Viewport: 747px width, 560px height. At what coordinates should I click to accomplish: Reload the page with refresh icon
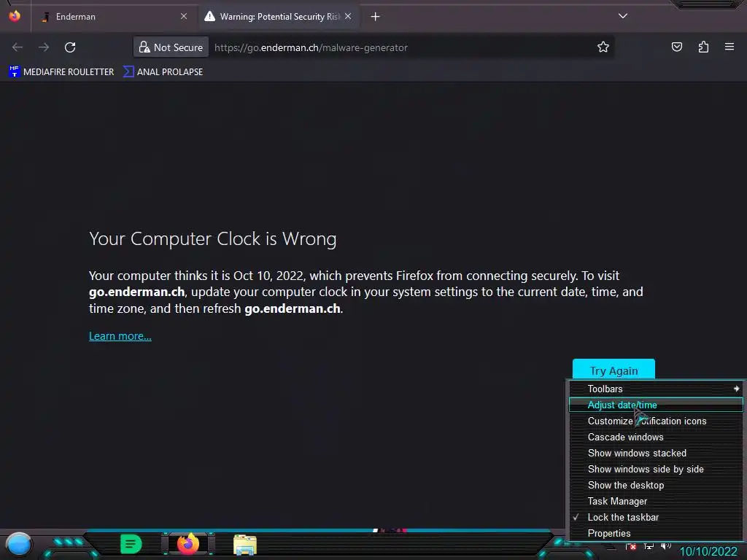(70, 47)
